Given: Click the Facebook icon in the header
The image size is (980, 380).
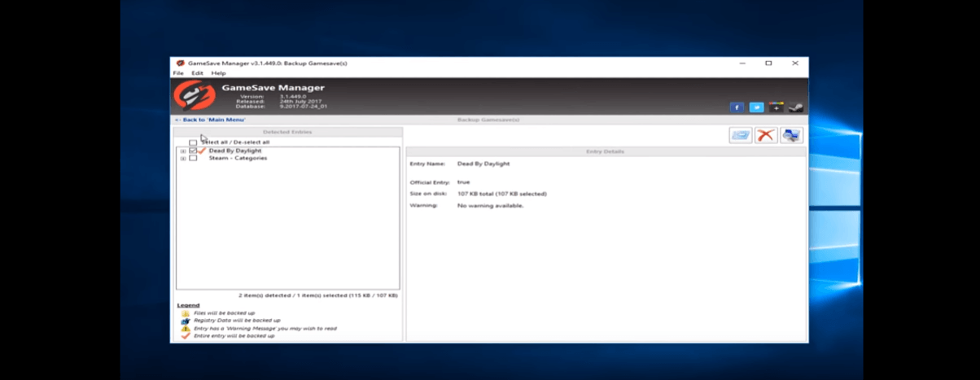Looking at the screenshot, I should (x=736, y=107).
